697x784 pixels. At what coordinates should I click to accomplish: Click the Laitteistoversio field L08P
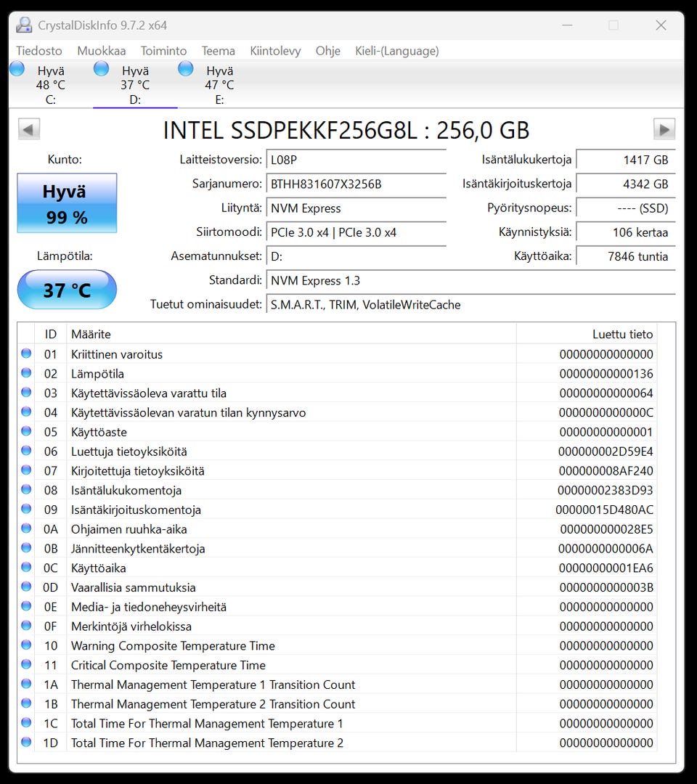356,160
